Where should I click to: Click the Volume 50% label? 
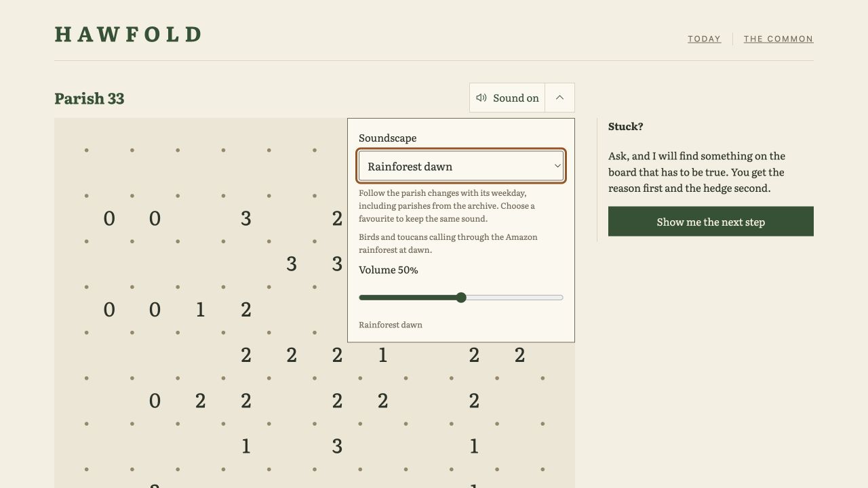(x=389, y=270)
